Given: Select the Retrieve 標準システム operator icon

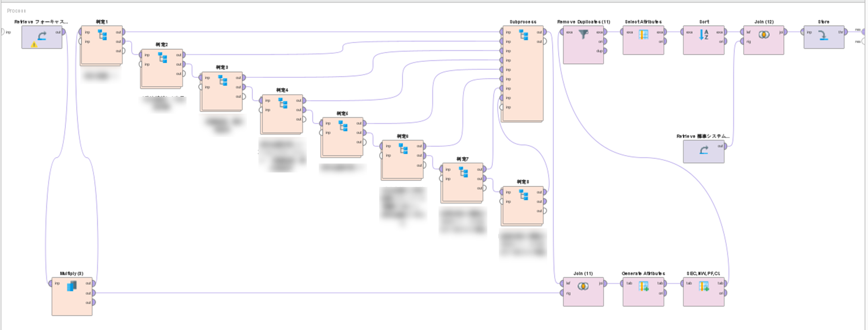Looking at the screenshot, I should tap(703, 150).
